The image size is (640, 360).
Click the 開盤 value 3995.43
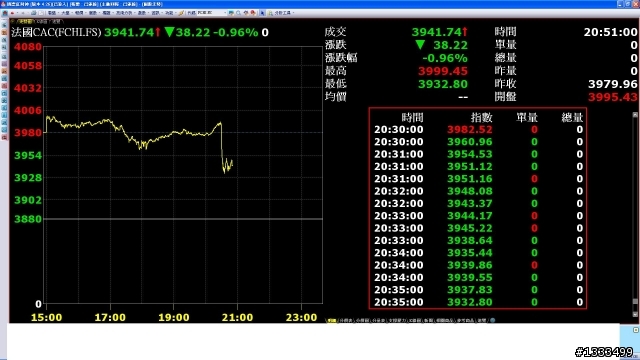[x=612, y=97]
